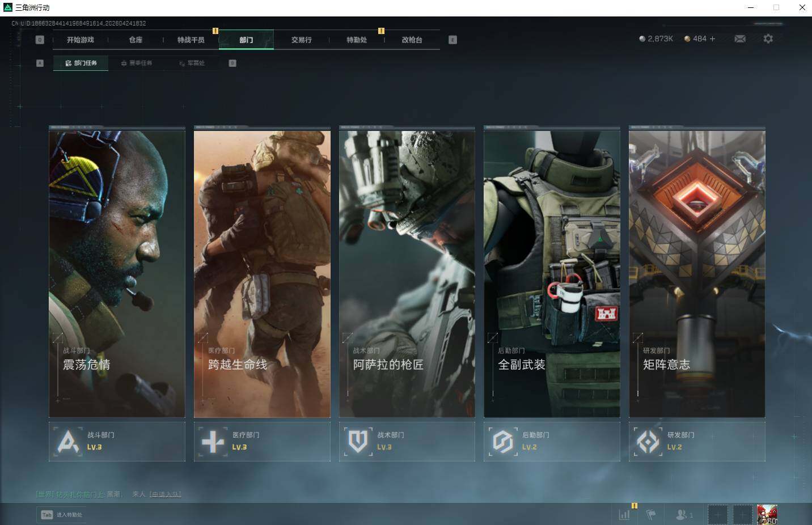Viewport: 812px width, 525px height.
Task: Click the D key hint after the sub-tabs
Action: click(x=232, y=63)
